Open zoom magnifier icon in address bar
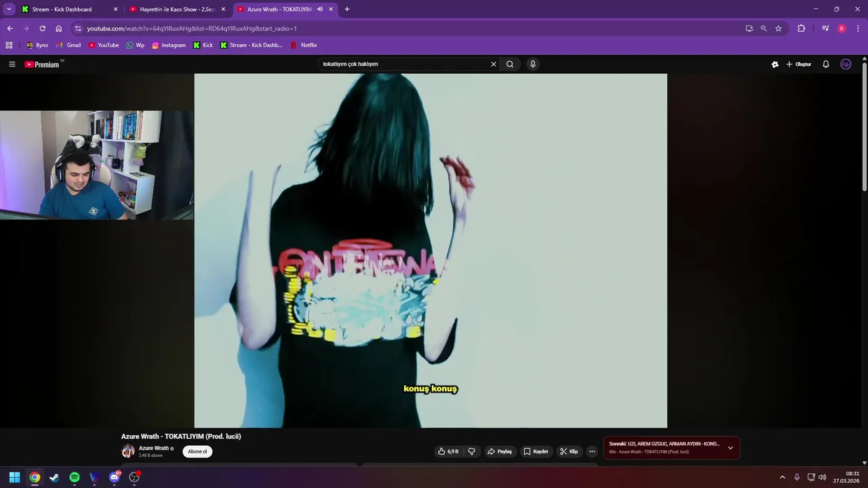 coord(764,28)
